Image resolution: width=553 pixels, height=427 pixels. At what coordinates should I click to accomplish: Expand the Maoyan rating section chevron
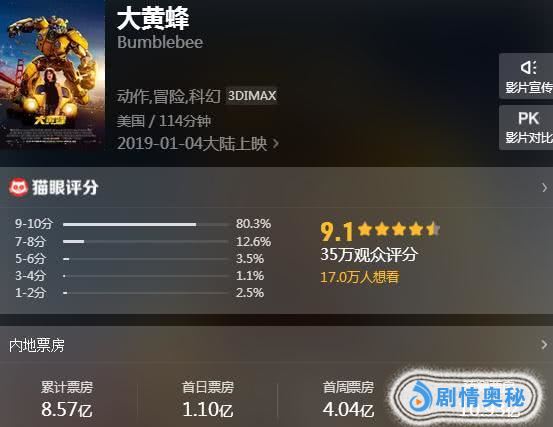[x=545, y=188]
